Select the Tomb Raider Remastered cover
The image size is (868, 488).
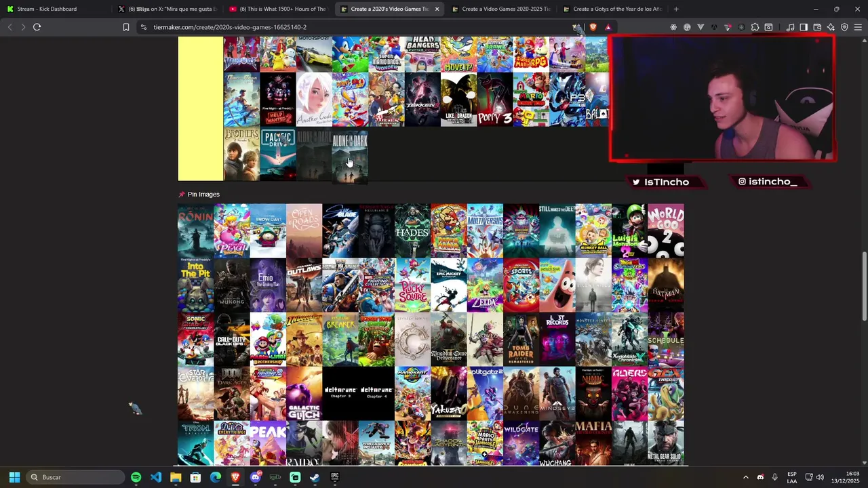521,339
